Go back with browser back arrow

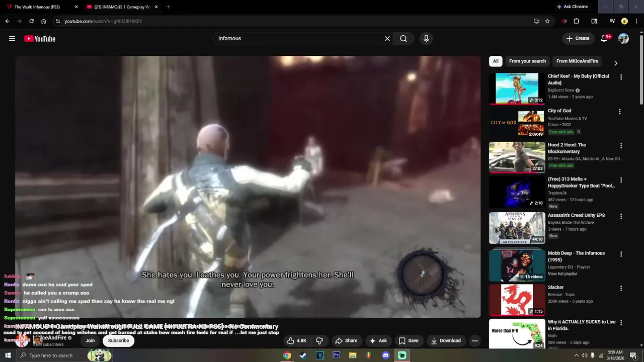8,21
